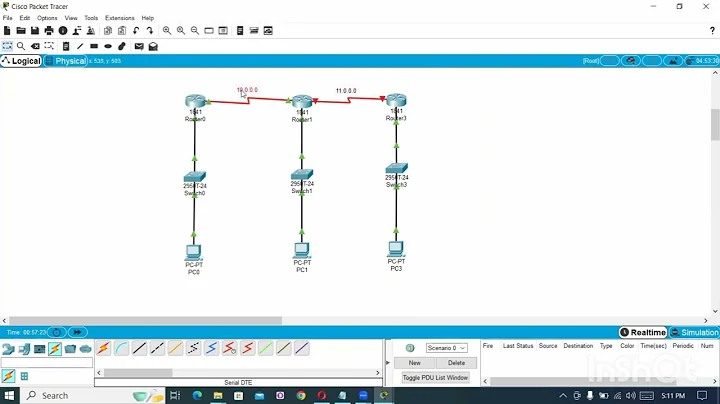The image size is (720, 404).
Task: Click Power Cycle Devices button
Action: pyautogui.click(x=57, y=332)
